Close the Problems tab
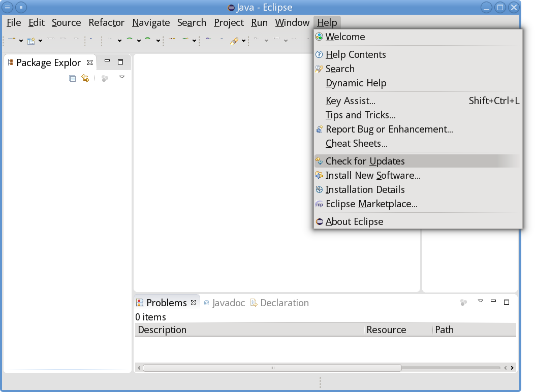Image resolution: width=535 pixels, height=392 pixels. pos(194,303)
